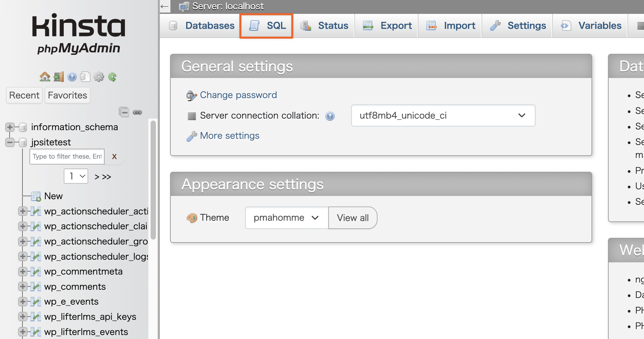This screenshot has width=644, height=339.
Task: Hide navigation panel using left arrow
Action: 164,6
